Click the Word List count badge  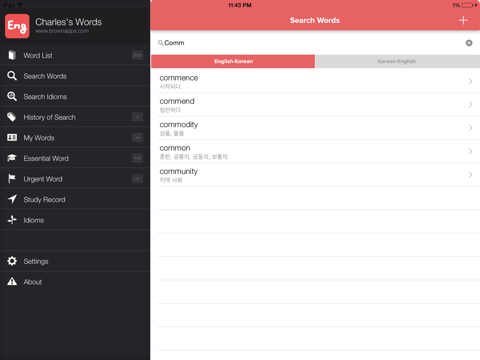click(x=137, y=55)
